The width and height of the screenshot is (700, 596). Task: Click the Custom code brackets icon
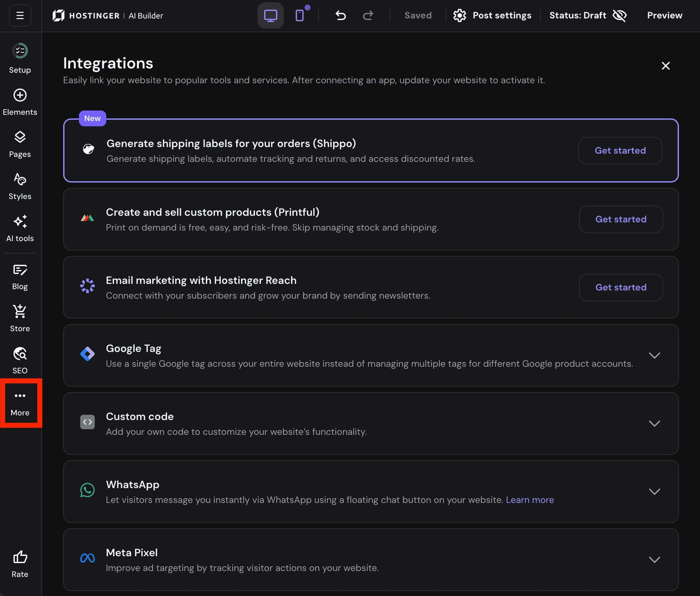pyautogui.click(x=87, y=422)
